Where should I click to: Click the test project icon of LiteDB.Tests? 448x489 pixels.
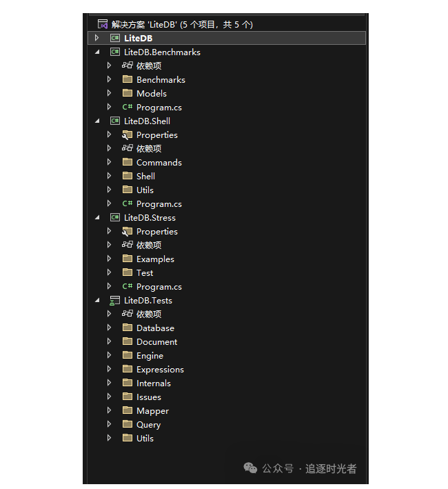115,301
